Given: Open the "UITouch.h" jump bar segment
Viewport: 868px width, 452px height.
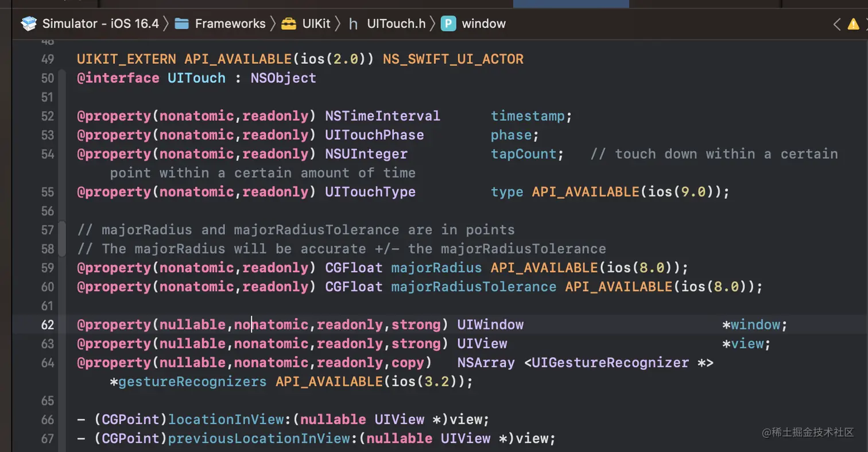Looking at the screenshot, I should tap(396, 24).
